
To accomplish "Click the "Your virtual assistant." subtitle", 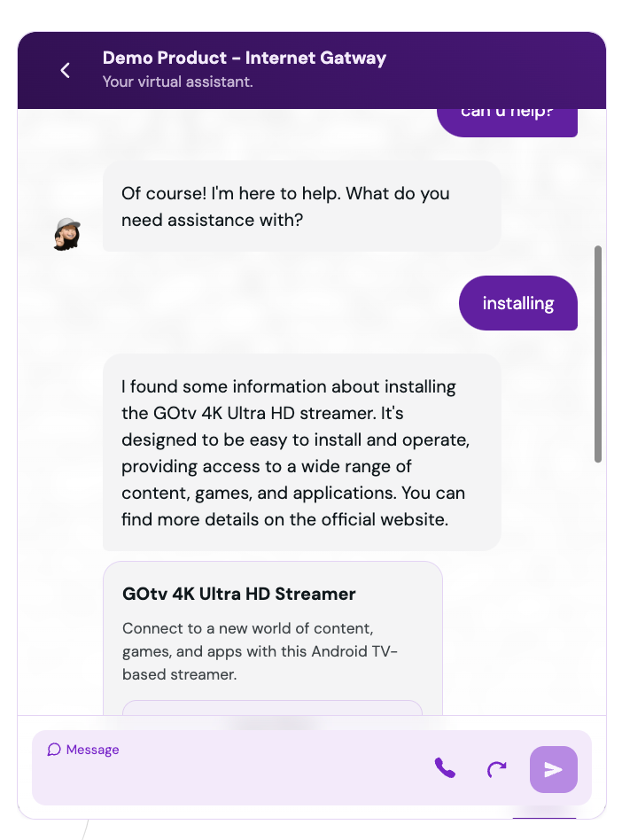I will tap(177, 82).
